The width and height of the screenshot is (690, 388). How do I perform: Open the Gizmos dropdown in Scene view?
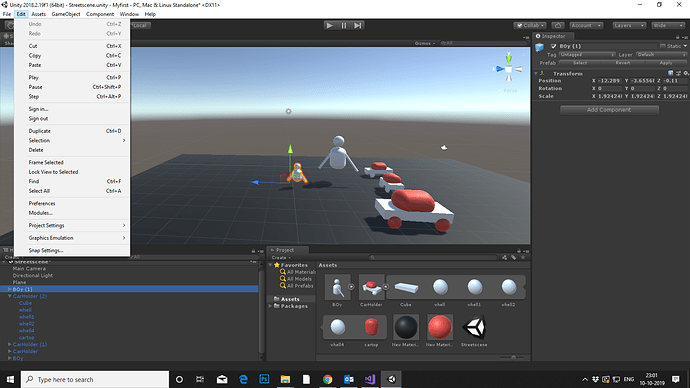pos(424,43)
